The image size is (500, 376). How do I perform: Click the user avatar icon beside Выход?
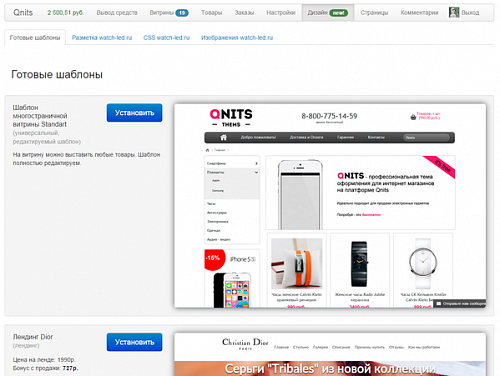(454, 12)
